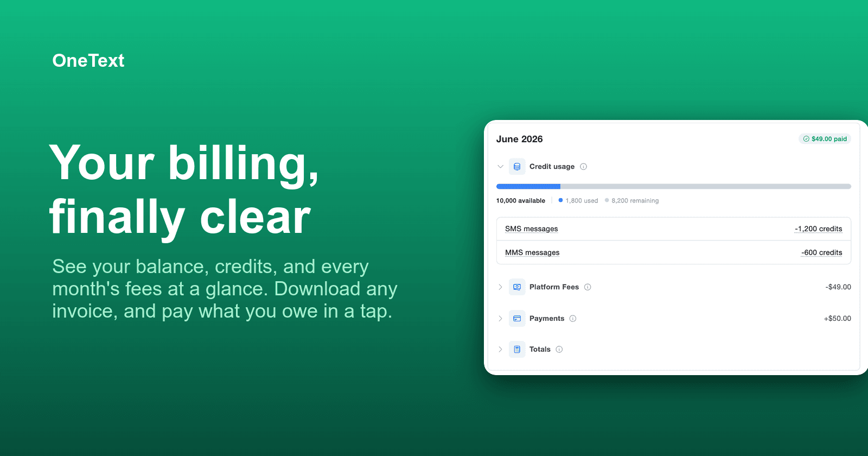Click the Credit usage section title
This screenshot has width=868, height=456.
552,167
